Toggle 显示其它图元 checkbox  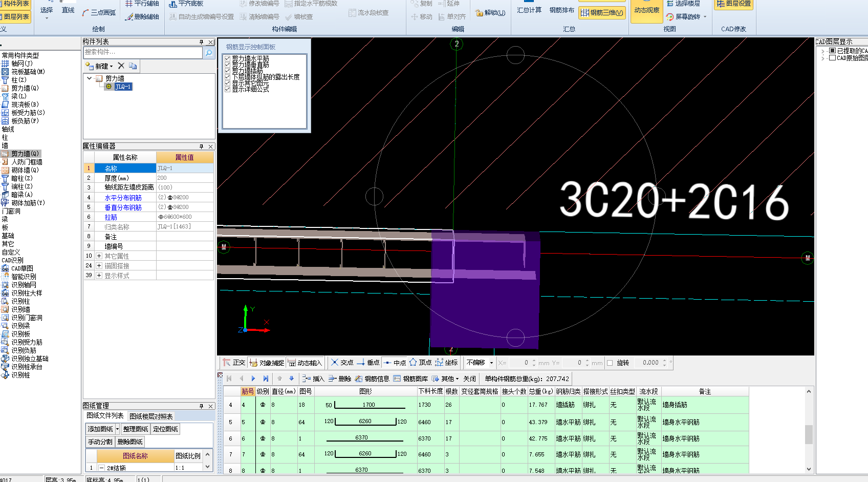click(228, 83)
